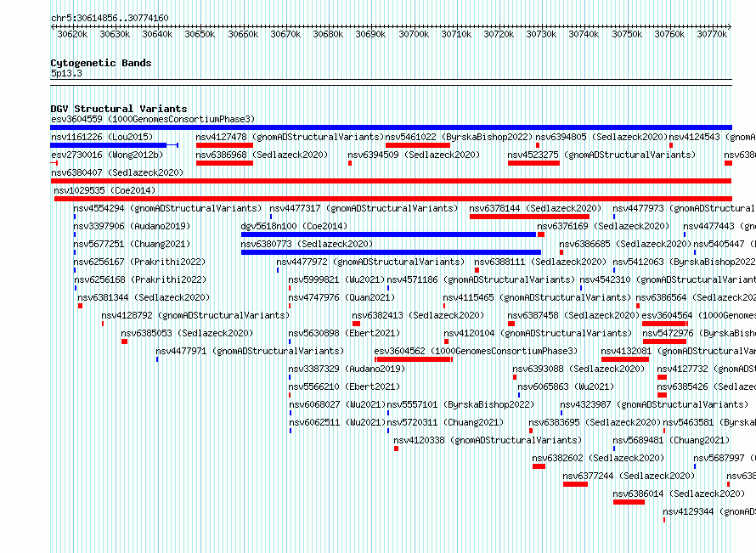This screenshot has height=553, width=756.
Task: Click the nsv6383695 (Sedlazeck2020) label
Action: [x=595, y=422]
